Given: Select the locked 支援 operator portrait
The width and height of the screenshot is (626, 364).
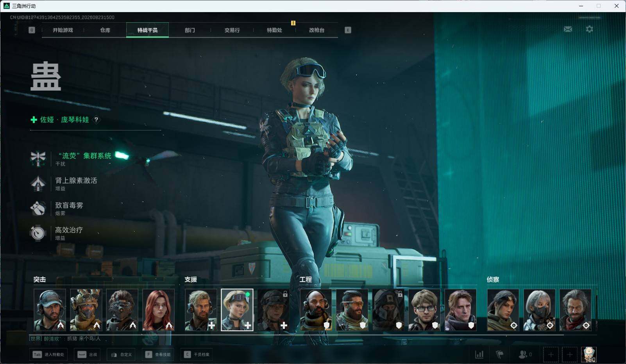Looking at the screenshot, I should (274, 310).
